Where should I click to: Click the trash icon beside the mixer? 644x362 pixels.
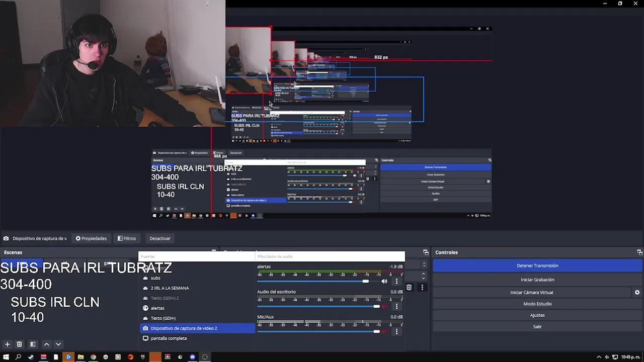click(409, 287)
